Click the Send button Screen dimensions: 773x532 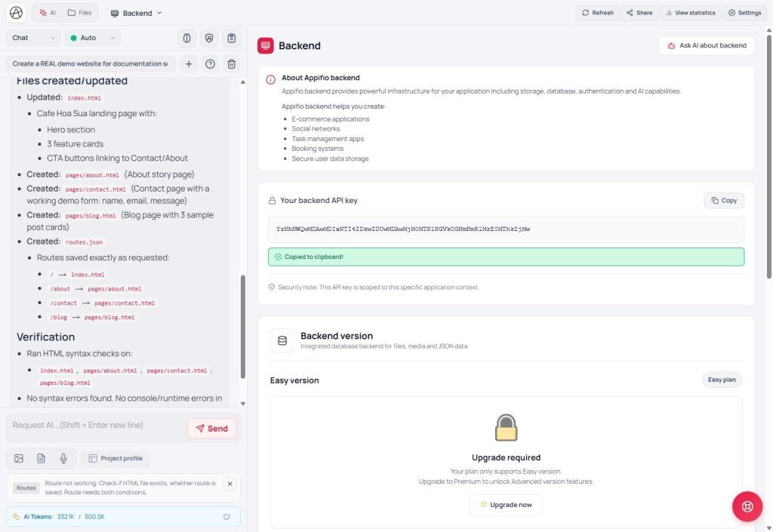tap(211, 429)
